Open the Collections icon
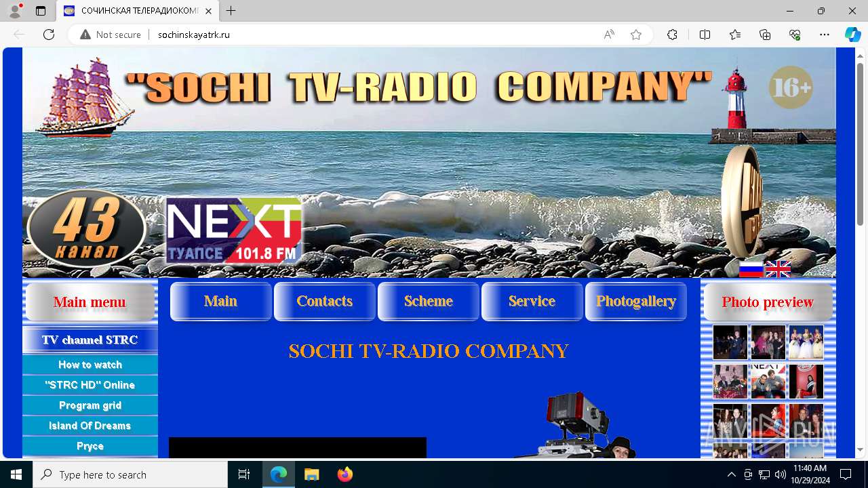868x488 pixels. click(765, 35)
